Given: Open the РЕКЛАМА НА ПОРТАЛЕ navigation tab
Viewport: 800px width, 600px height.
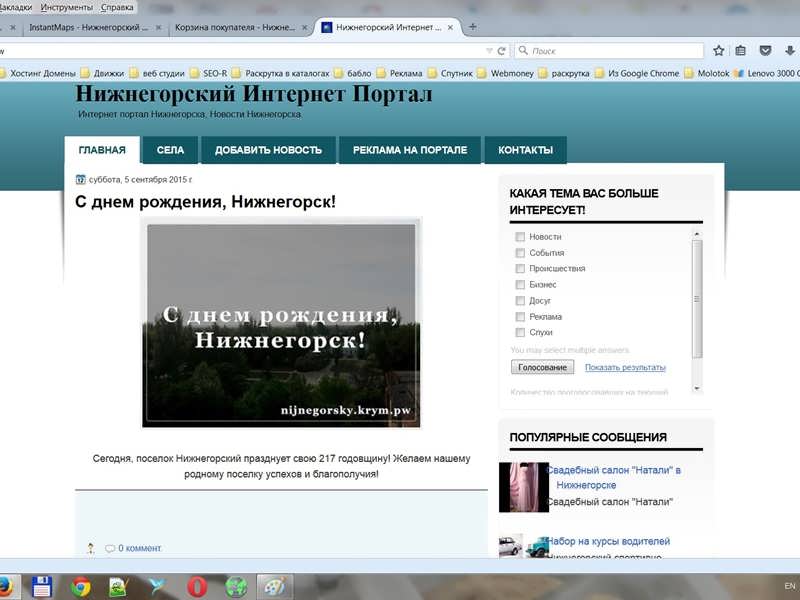Looking at the screenshot, I should [410, 150].
